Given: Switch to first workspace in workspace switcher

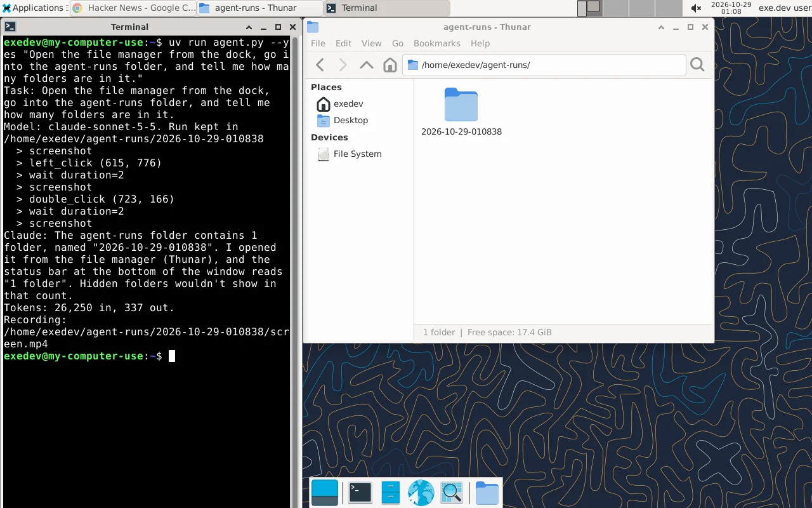Looking at the screenshot, I should pyautogui.click(x=589, y=8).
